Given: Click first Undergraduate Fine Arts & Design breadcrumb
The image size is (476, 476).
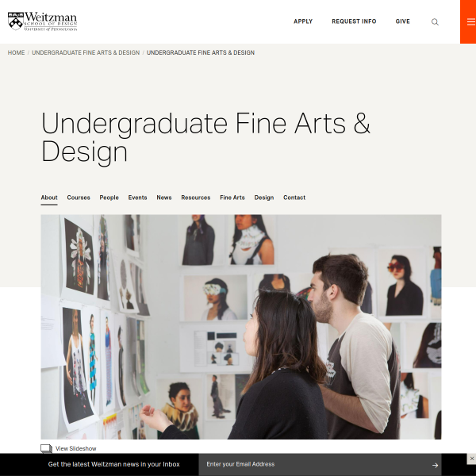Looking at the screenshot, I should pos(86,52).
